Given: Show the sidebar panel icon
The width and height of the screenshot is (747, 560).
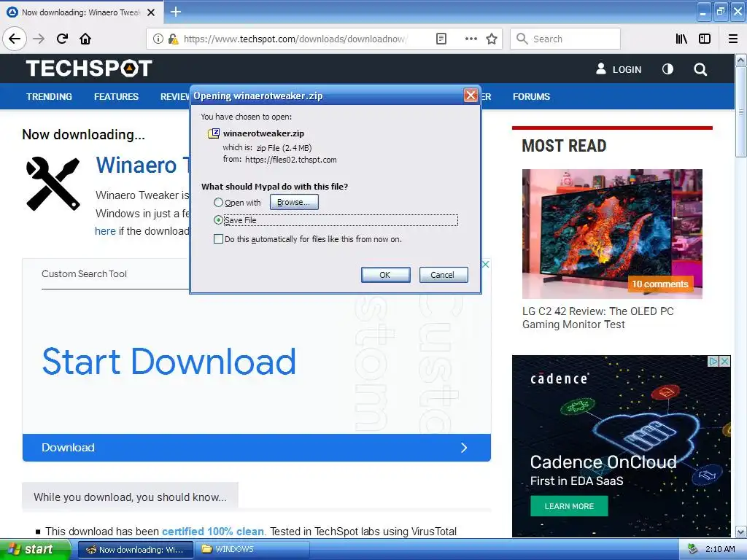Looking at the screenshot, I should pos(705,39).
